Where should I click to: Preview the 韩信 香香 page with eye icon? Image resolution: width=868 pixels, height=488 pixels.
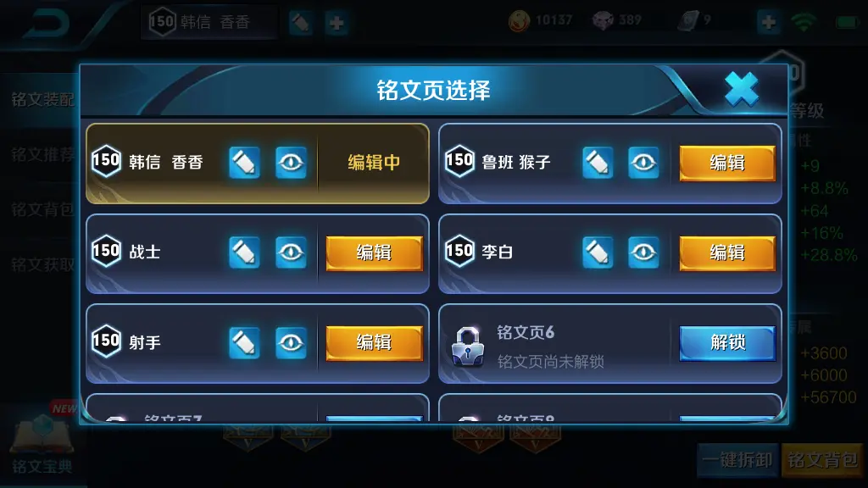(291, 163)
